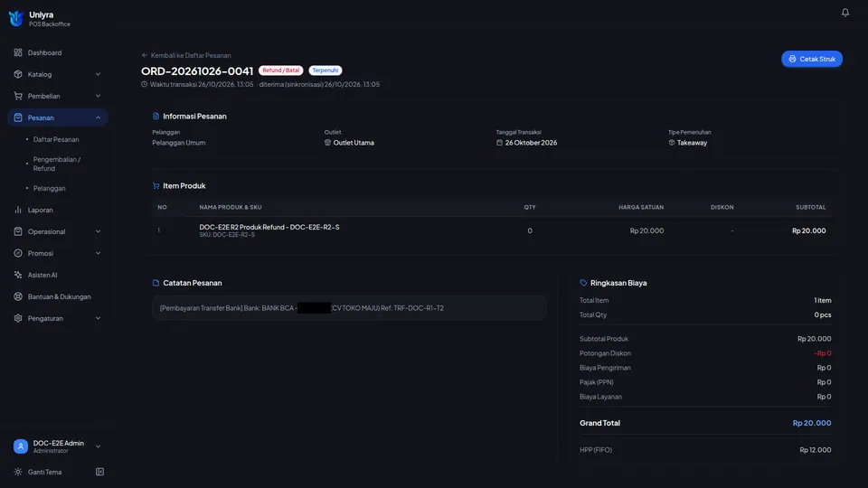Click the Ringkasan Biaya tag icon
Screen dimensions: 868x488
coord(583,283)
